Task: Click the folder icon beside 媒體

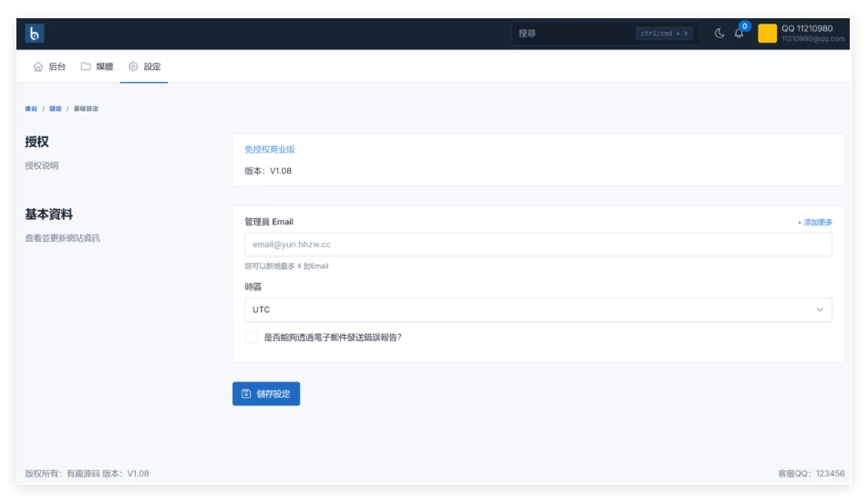Action: [x=86, y=67]
